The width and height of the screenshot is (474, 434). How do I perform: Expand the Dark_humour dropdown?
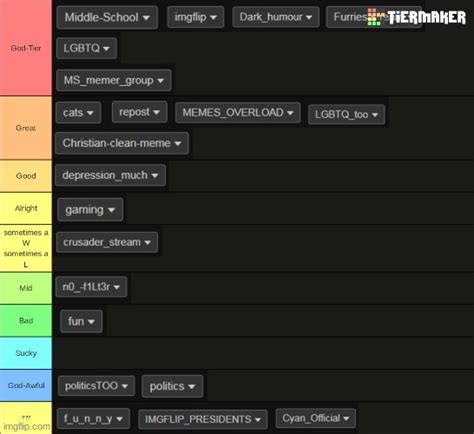point(276,17)
